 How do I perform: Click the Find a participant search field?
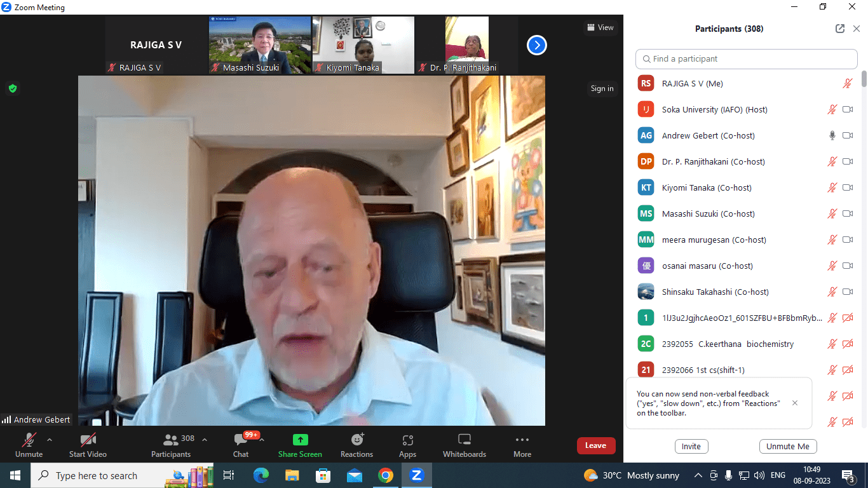[x=746, y=58]
